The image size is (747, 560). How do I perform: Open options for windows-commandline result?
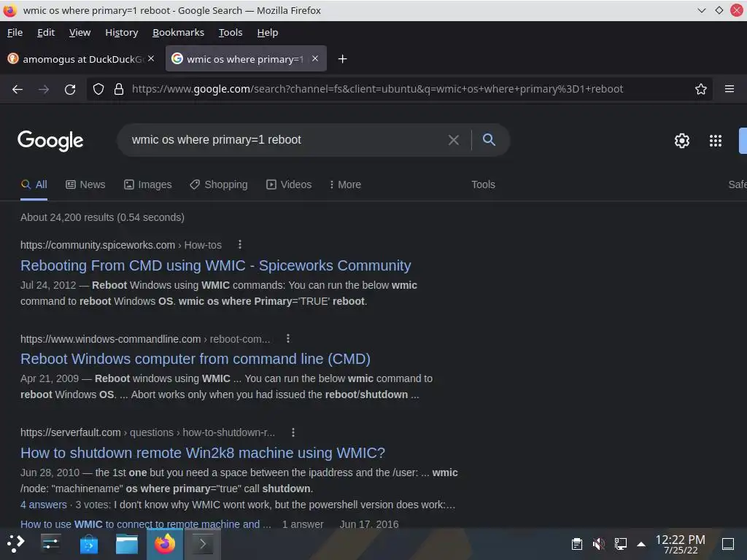click(287, 338)
